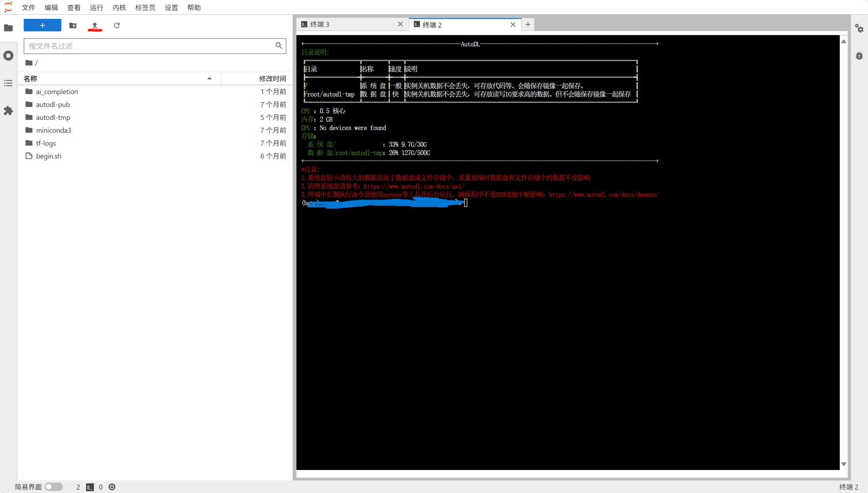The image size is (868, 493).
Task: Click the upload files icon
Action: point(95,25)
